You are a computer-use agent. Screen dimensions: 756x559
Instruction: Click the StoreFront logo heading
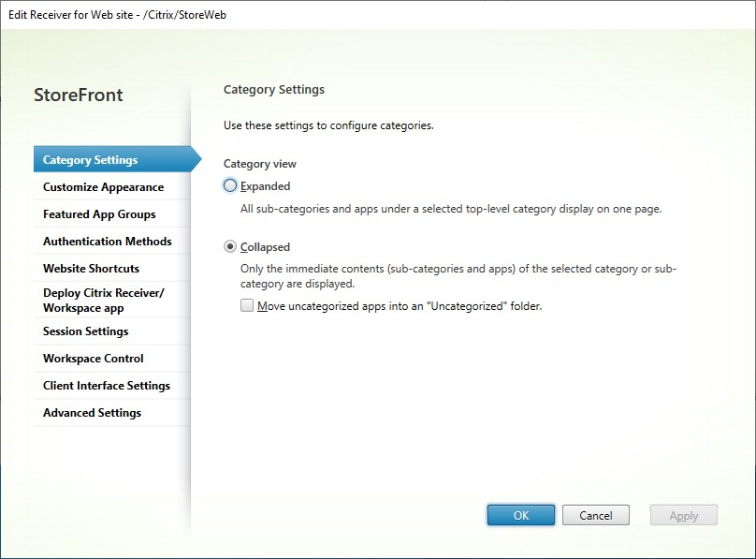pos(78,95)
